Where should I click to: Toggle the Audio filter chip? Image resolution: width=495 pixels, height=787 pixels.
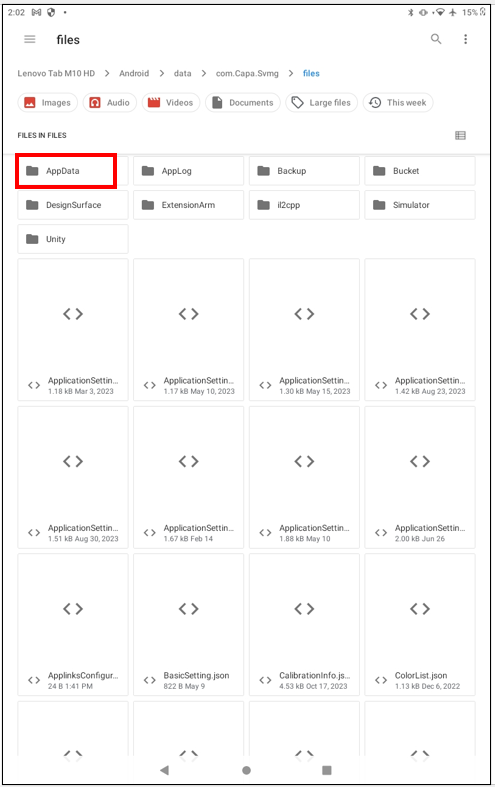(109, 102)
